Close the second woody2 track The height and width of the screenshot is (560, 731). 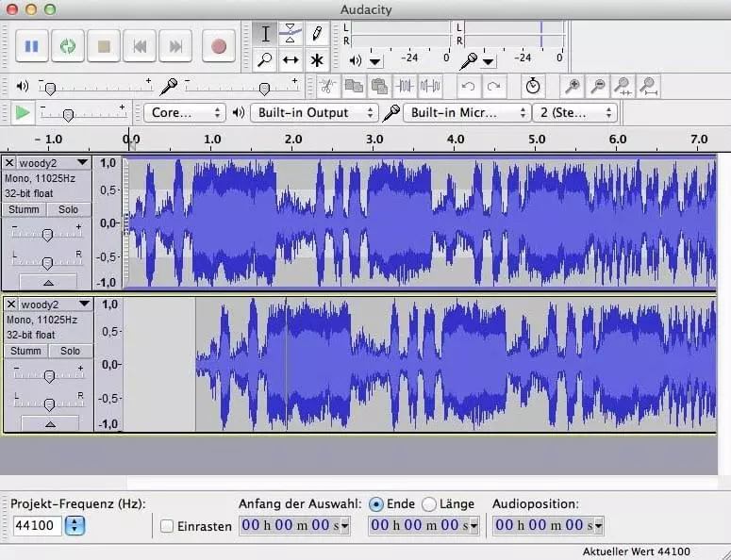[x=11, y=305]
